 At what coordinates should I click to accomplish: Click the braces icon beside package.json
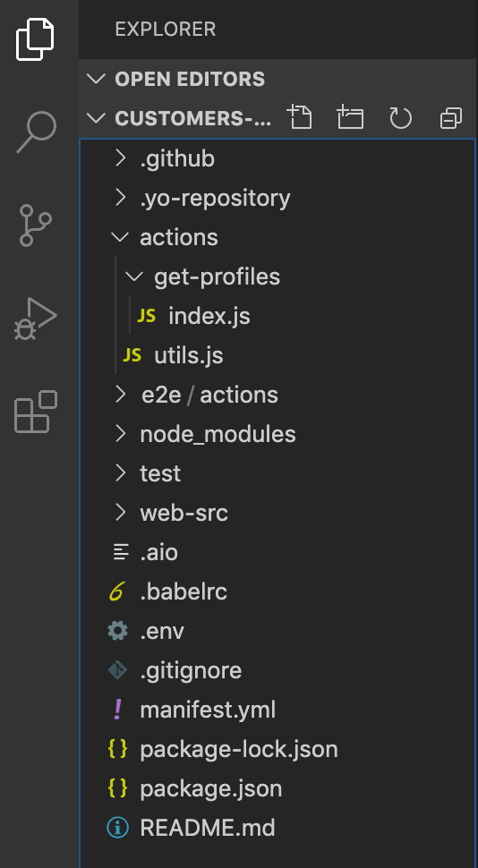point(117,788)
